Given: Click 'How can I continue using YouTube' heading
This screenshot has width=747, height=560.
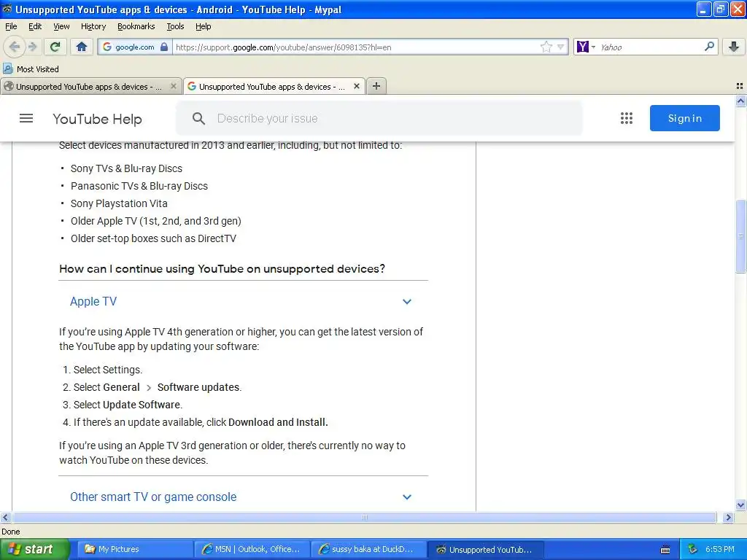Looking at the screenshot, I should pyautogui.click(x=222, y=268).
